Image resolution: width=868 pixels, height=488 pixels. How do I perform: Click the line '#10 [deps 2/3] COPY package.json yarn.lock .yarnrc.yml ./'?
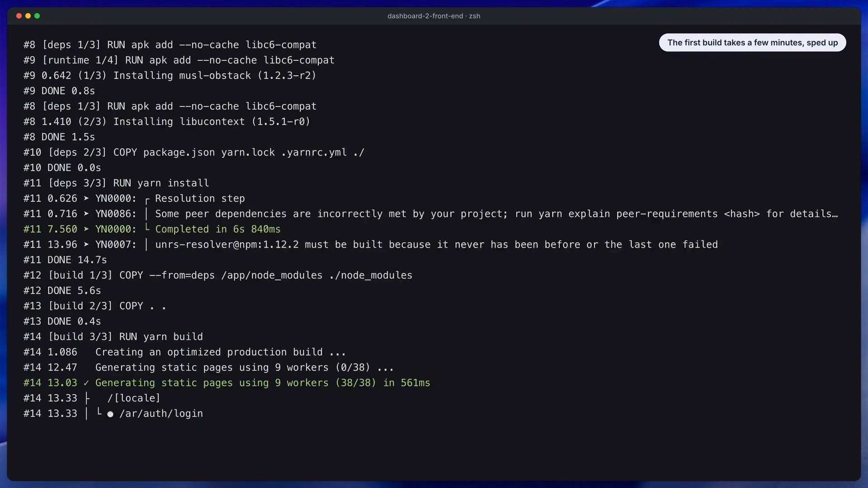(194, 152)
